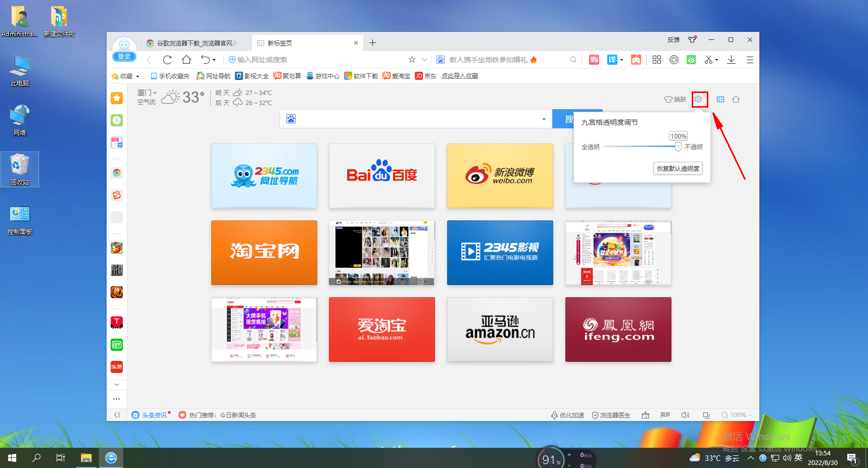Click 恢复默认透明度 button

tap(678, 168)
